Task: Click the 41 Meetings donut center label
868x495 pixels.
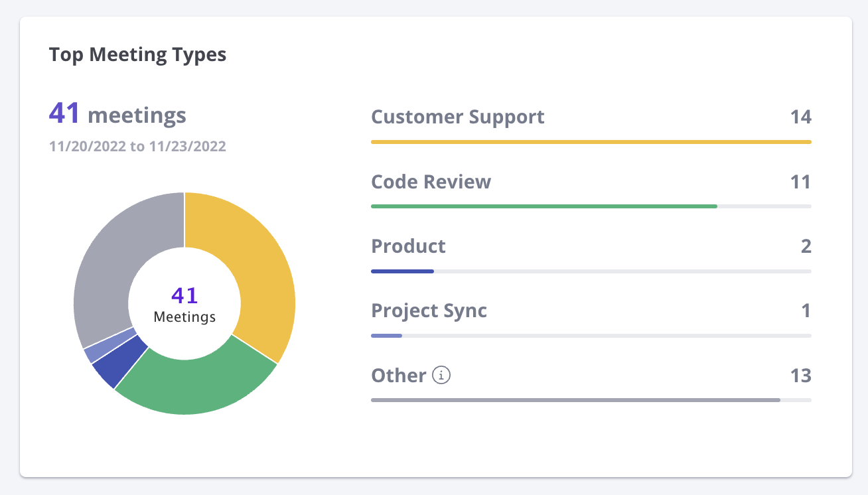Action: (184, 305)
